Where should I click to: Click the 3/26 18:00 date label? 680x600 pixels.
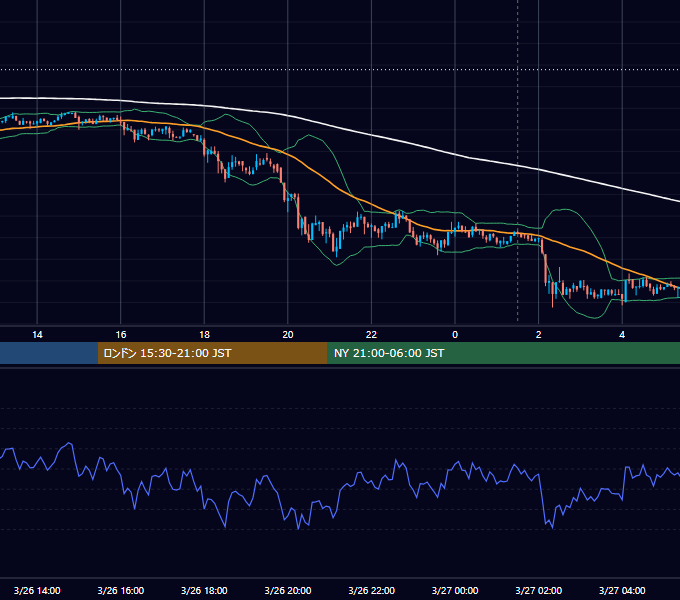(204, 590)
